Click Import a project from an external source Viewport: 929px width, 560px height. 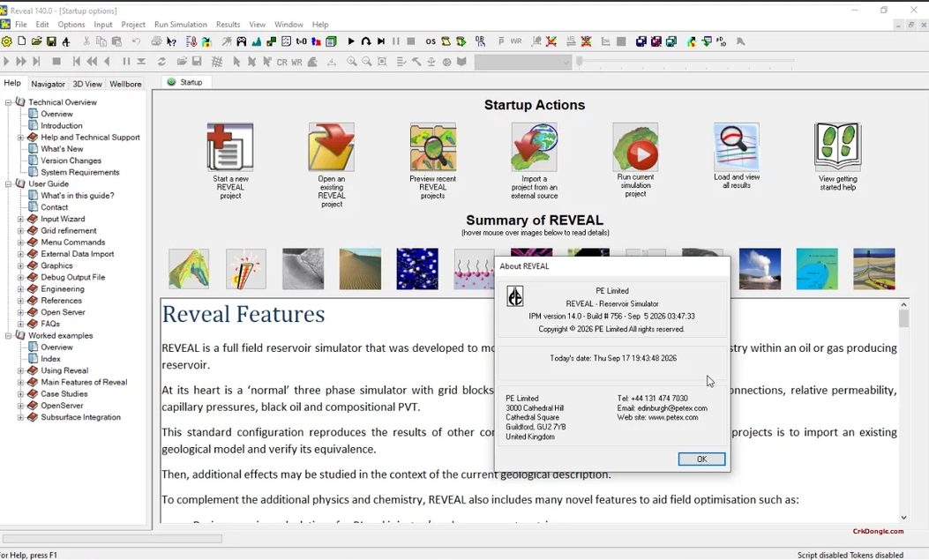tap(535, 146)
